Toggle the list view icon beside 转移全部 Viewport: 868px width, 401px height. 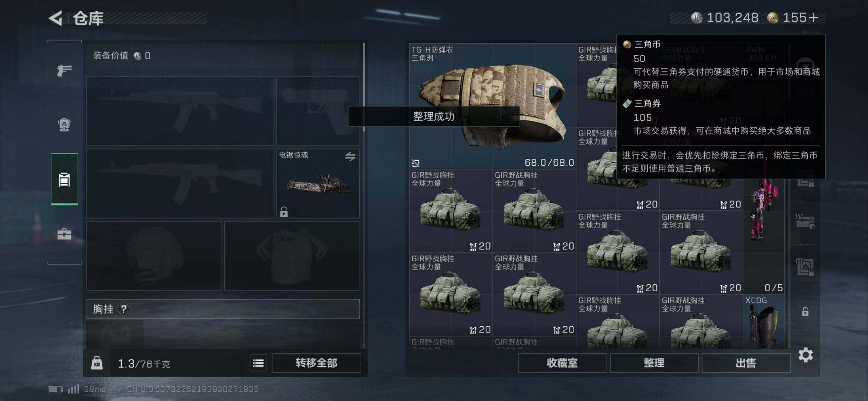click(258, 363)
